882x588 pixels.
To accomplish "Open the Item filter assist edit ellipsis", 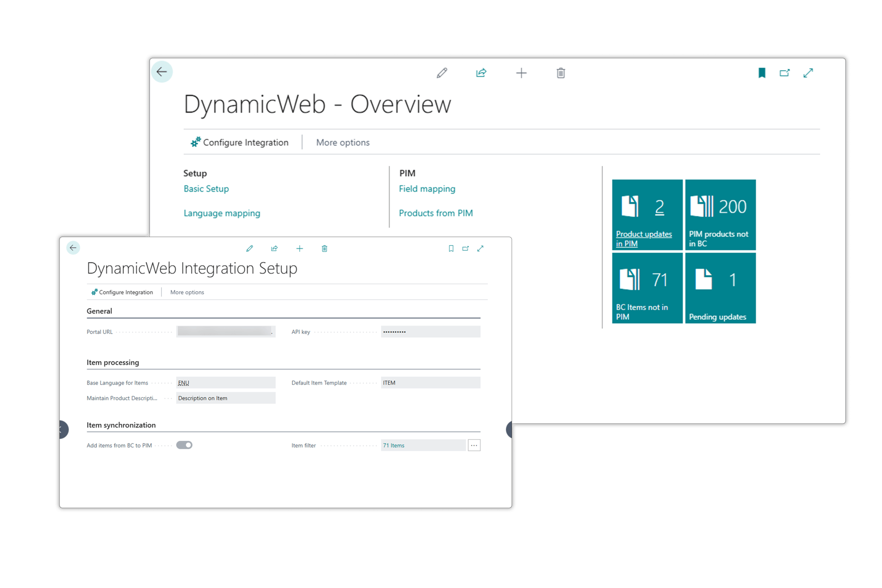I will tap(474, 445).
